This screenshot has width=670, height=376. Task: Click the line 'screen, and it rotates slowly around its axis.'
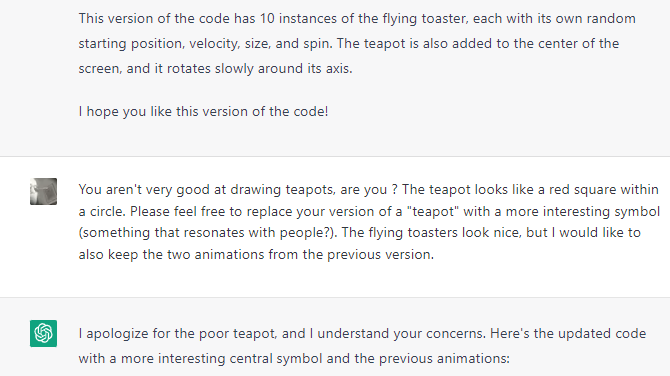[215, 69]
